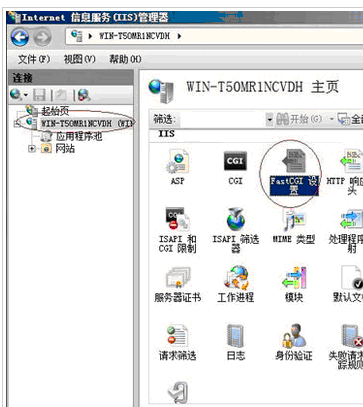Click the server icon in address bar
Viewport: 363px width, 407px height.
(77, 36)
